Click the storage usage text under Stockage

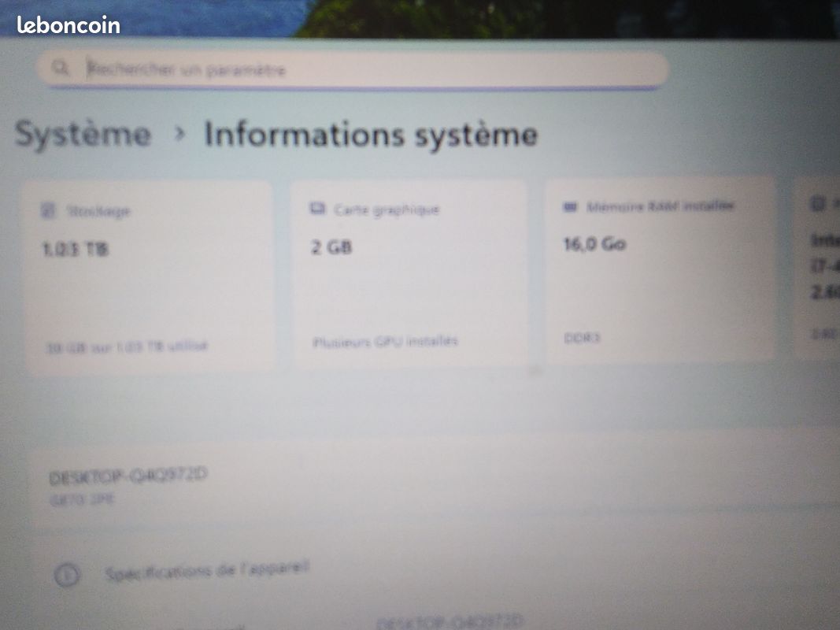point(127,346)
